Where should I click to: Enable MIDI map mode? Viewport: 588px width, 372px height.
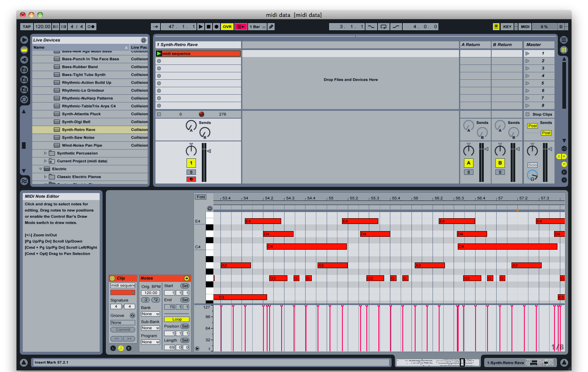pyautogui.click(x=525, y=26)
